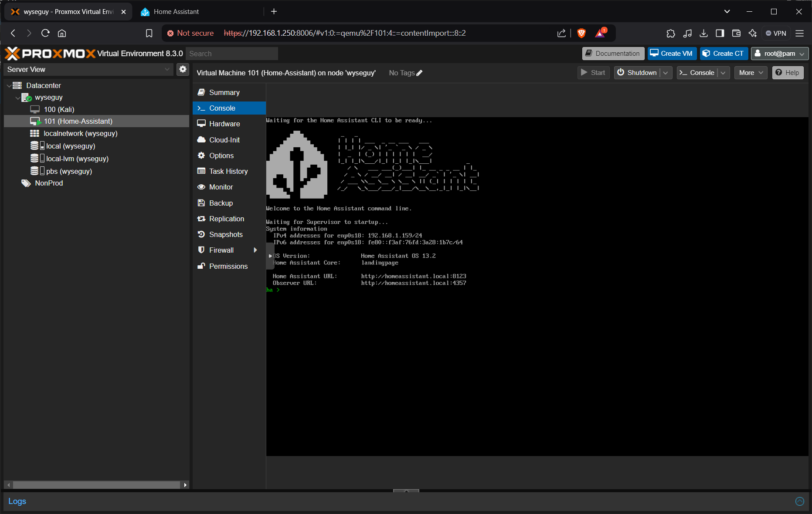Viewport: 812px width, 514px height.
Task: Open the browser downloads icon
Action: [x=703, y=33]
